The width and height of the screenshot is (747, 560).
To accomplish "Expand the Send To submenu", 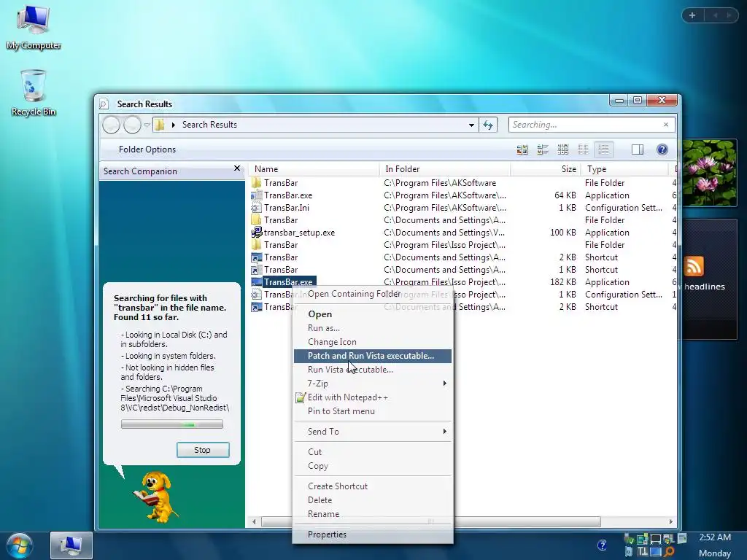I will click(x=444, y=432).
